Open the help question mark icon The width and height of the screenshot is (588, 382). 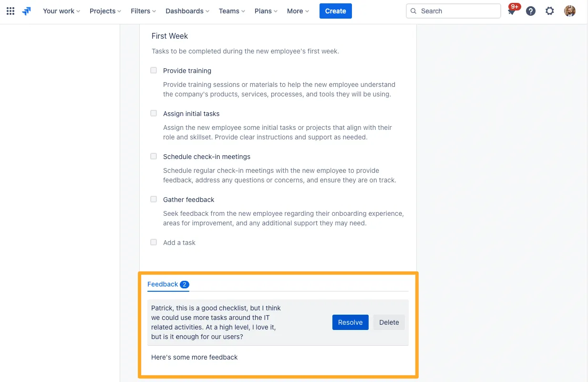[x=531, y=11]
